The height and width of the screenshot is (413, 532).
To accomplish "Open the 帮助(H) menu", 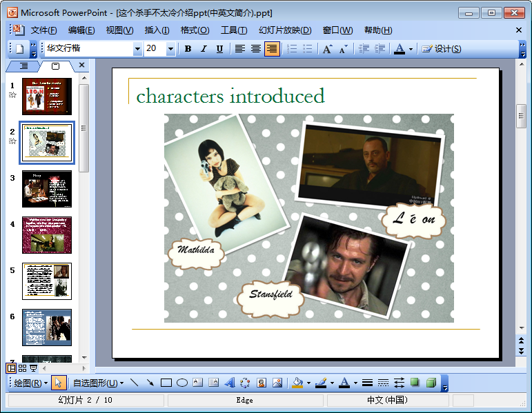I will 378,30.
